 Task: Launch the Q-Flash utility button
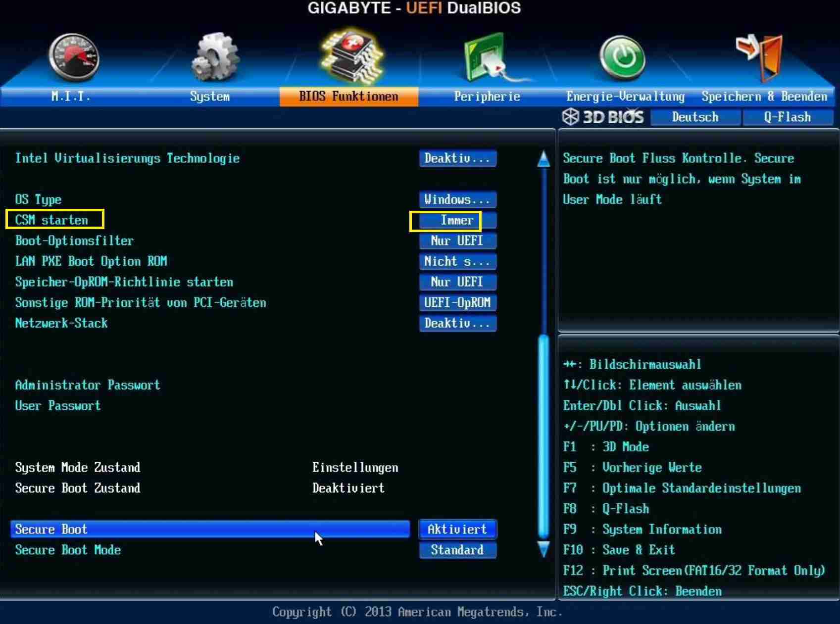(x=788, y=117)
